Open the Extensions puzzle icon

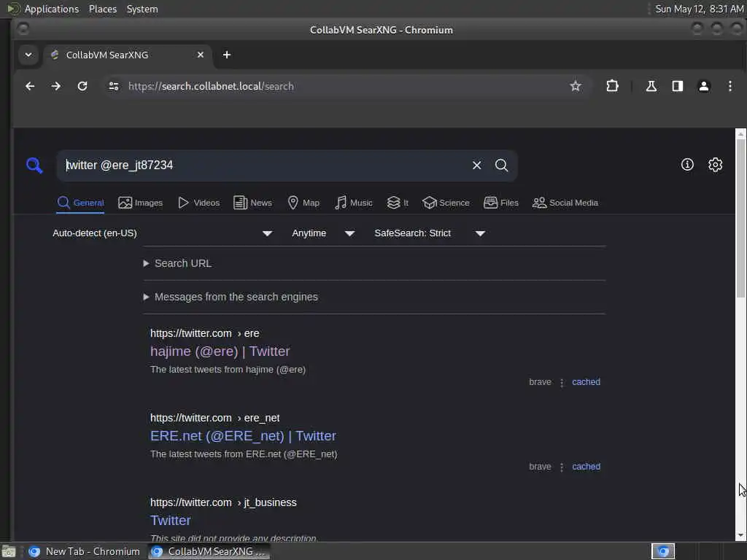pyautogui.click(x=612, y=86)
